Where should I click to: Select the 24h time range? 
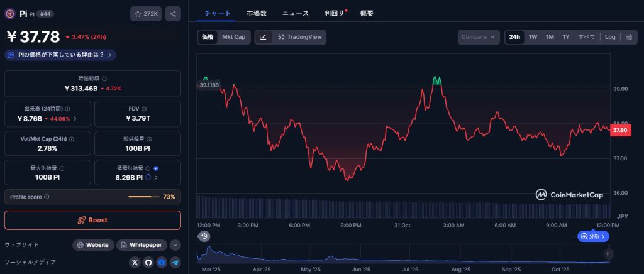[x=514, y=37]
